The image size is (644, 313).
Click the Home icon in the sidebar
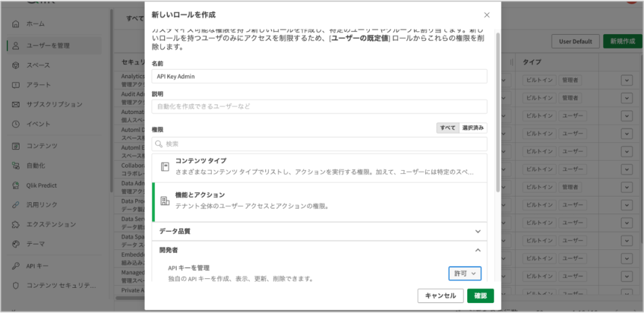(15, 24)
